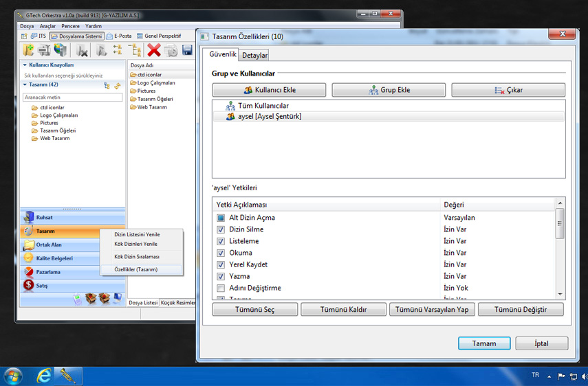Viewport: 588px width, 386px height.
Task: Open the Araçlar menu
Action: pos(47,26)
